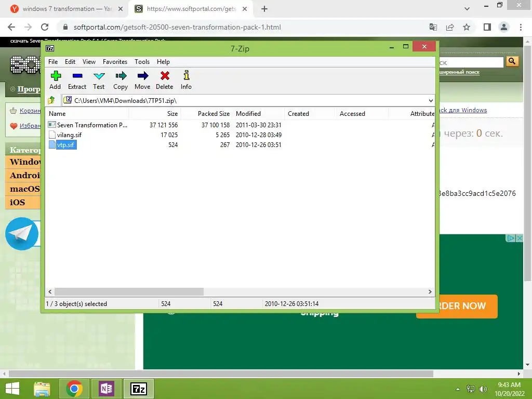Click the macOS category link
Screen dimensions: 532x399
coord(25,189)
